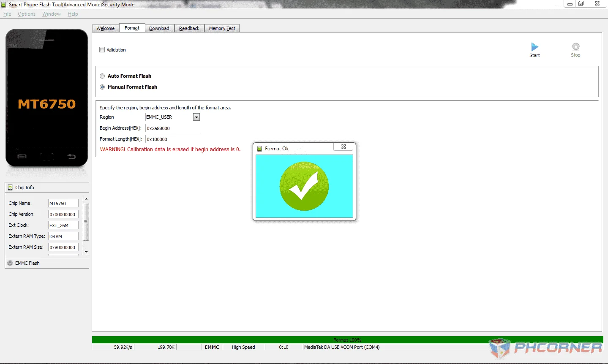The height and width of the screenshot is (364, 608).
Task: Click the Smart Phone Flash Tool title icon
Action: (x=3, y=4)
